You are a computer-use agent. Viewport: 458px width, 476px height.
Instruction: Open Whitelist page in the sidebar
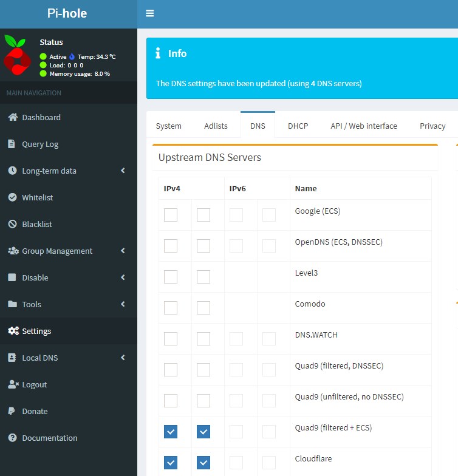click(69, 197)
